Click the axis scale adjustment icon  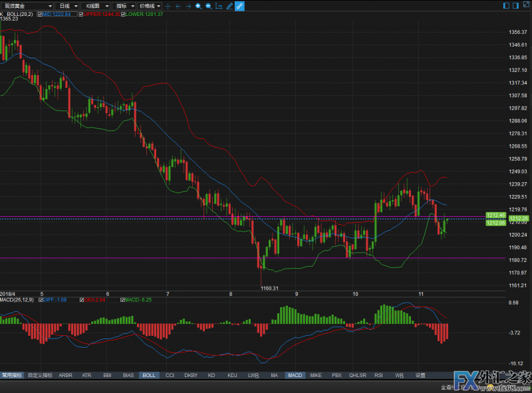(219, 6)
